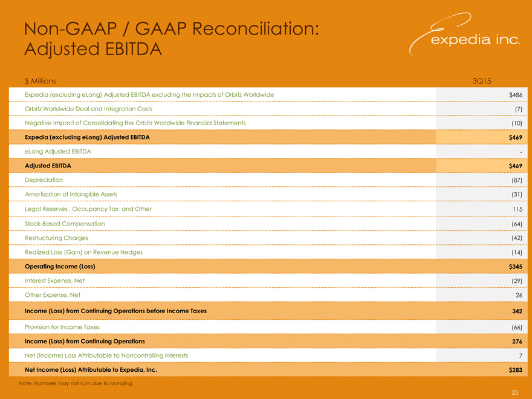Viewport: 532px width, 399px height.
Task: Select the '(31)' Amortization value
Action: coord(517,195)
